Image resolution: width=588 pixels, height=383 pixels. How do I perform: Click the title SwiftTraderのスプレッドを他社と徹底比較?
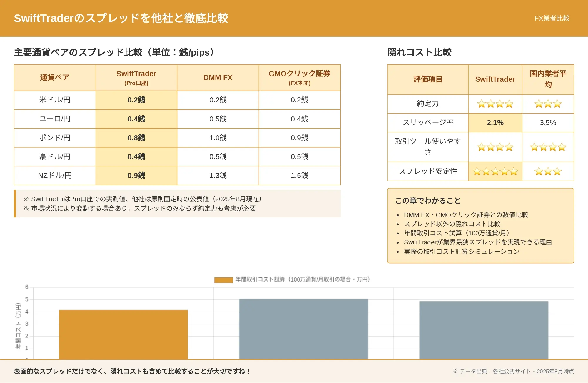[121, 18]
